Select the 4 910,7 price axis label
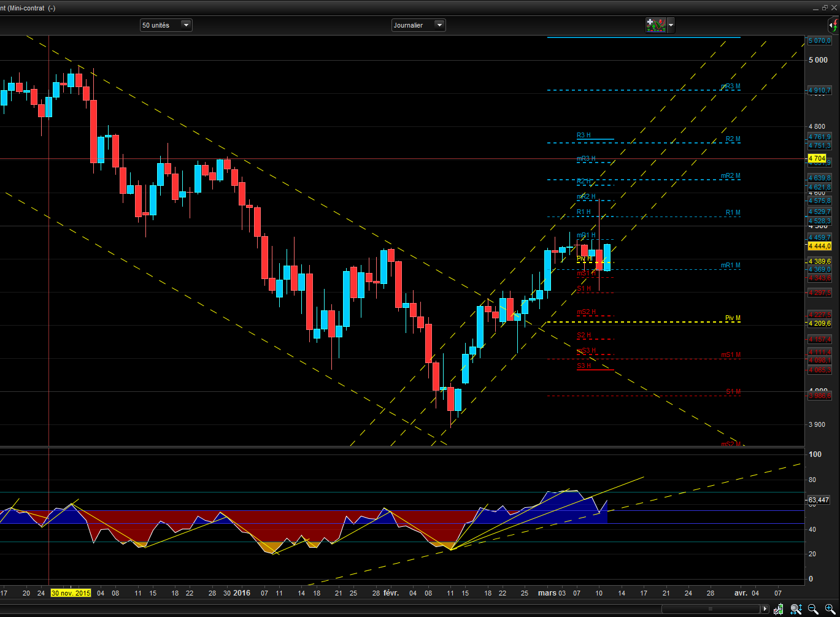840x617 pixels. click(x=819, y=90)
